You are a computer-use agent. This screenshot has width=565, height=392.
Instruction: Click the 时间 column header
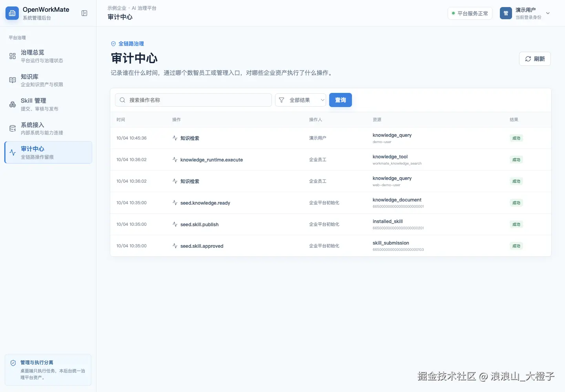click(x=121, y=120)
